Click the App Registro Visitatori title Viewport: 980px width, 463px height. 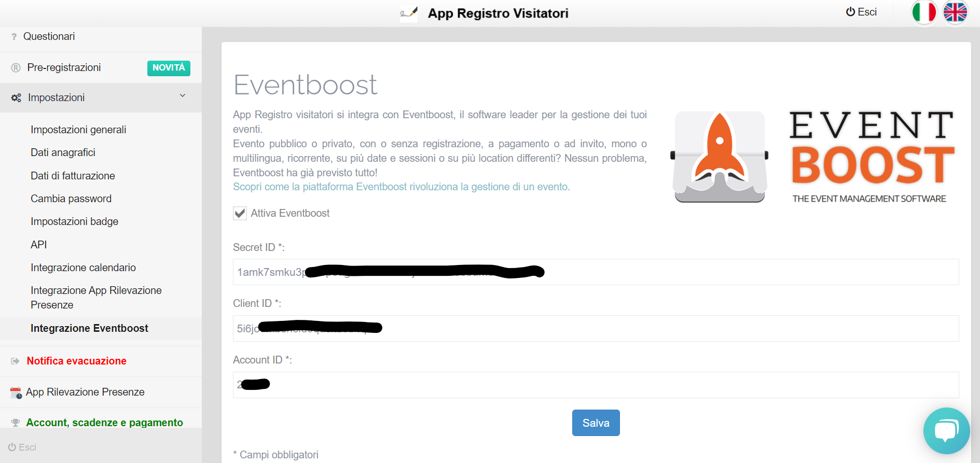(498, 13)
